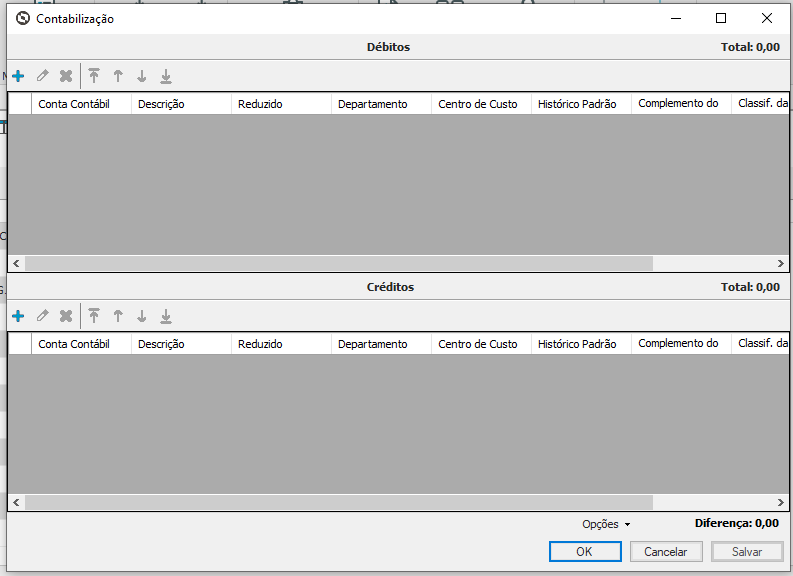The width and height of the screenshot is (793, 576).
Task: Open the Opções dropdown menu
Action: 606,524
